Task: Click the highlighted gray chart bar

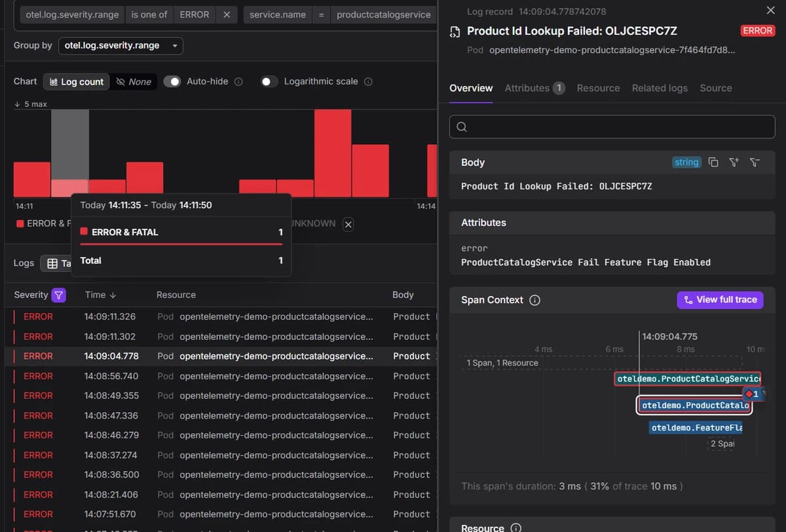Action: pos(69,153)
